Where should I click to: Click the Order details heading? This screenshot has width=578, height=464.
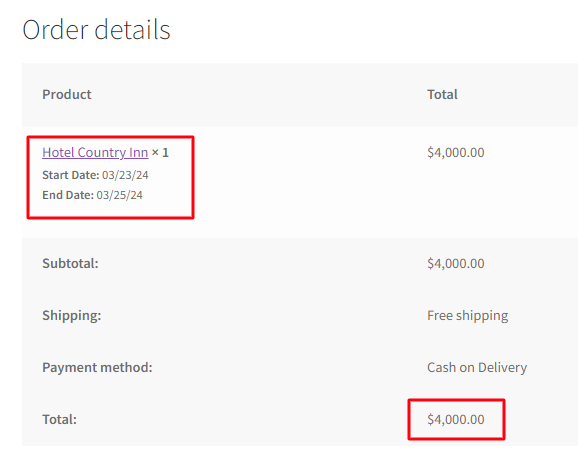coord(96,29)
